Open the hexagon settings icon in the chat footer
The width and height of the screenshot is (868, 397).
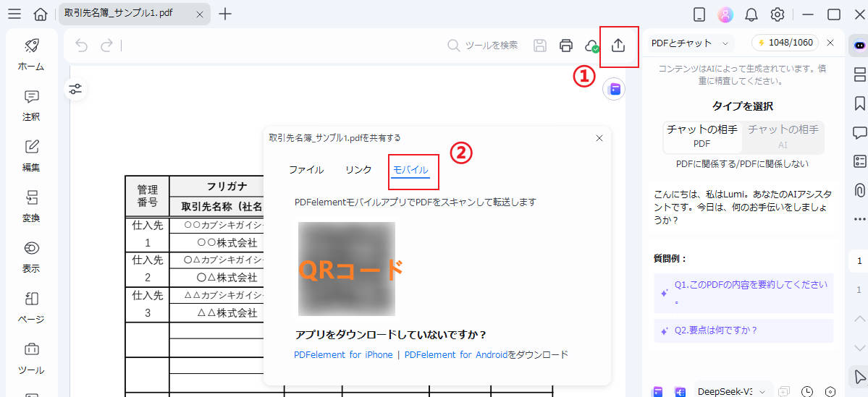click(830, 391)
